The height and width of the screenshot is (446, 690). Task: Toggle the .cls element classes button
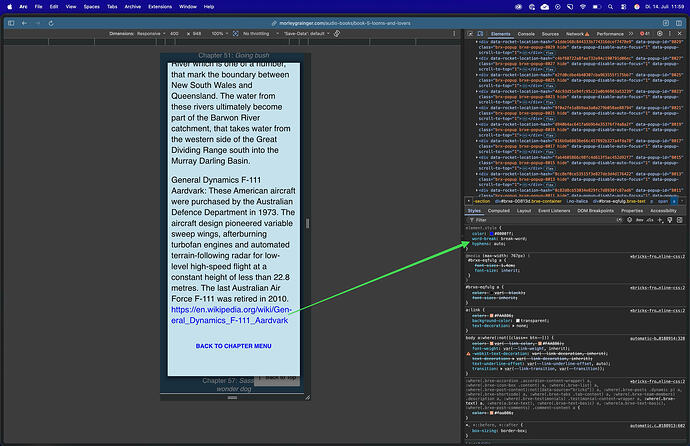pyautogui.click(x=650, y=220)
